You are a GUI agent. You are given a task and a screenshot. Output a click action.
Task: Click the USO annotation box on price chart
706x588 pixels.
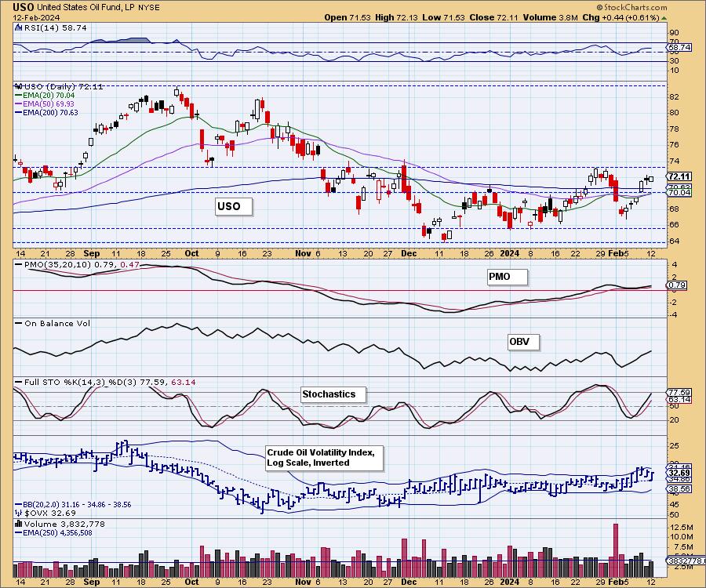pyautogui.click(x=233, y=206)
